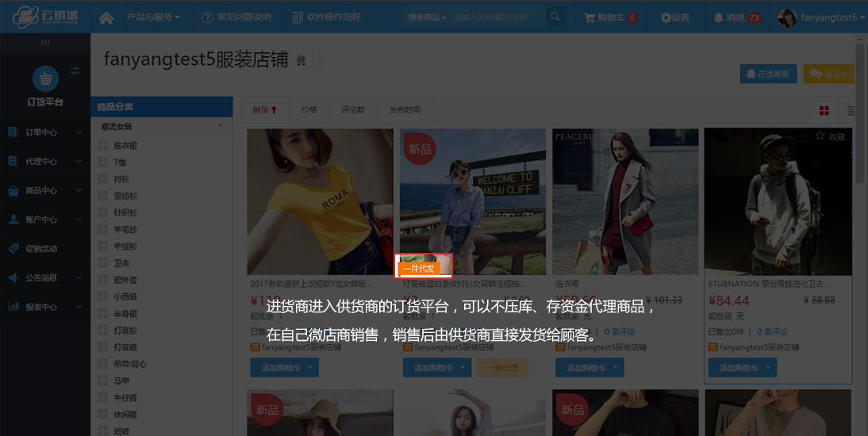868x436 pixels.
Task: Open 消息 notifications bell
Action: click(736, 17)
